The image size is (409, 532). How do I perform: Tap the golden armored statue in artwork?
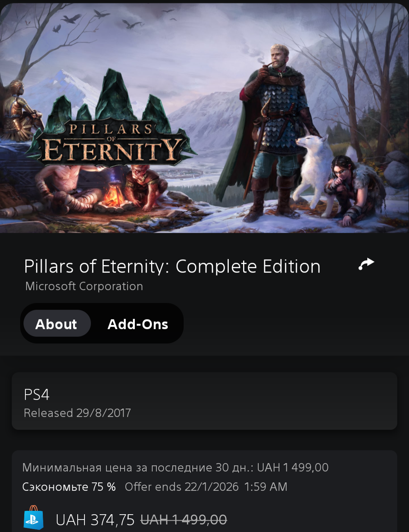point(20,110)
